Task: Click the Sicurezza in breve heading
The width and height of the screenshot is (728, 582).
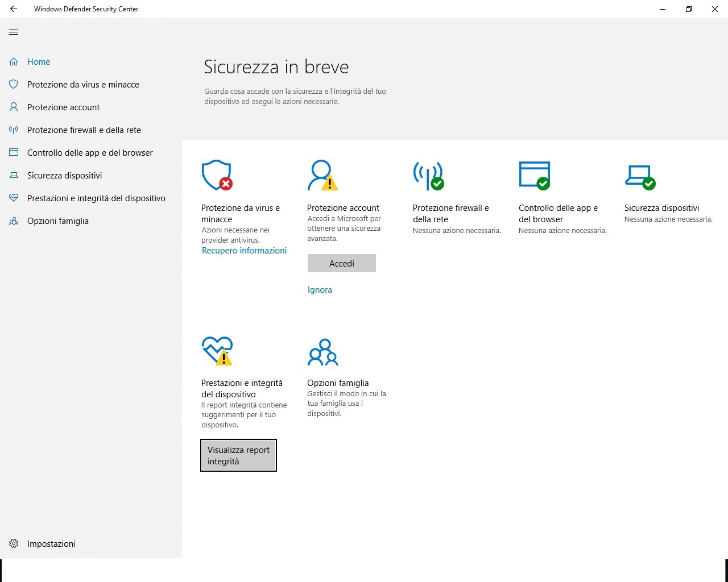Action: [x=276, y=67]
